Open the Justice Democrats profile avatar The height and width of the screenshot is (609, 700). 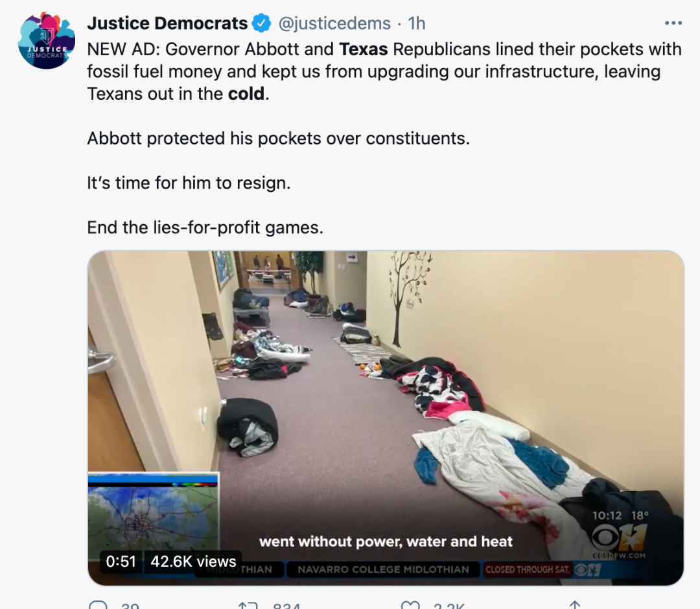[x=46, y=41]
